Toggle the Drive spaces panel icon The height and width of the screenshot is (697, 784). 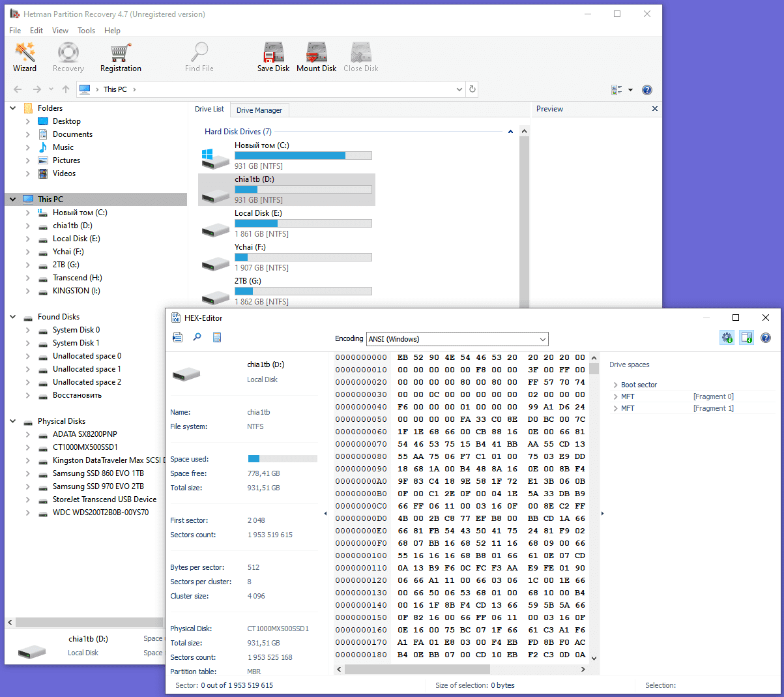click(747, 338)
